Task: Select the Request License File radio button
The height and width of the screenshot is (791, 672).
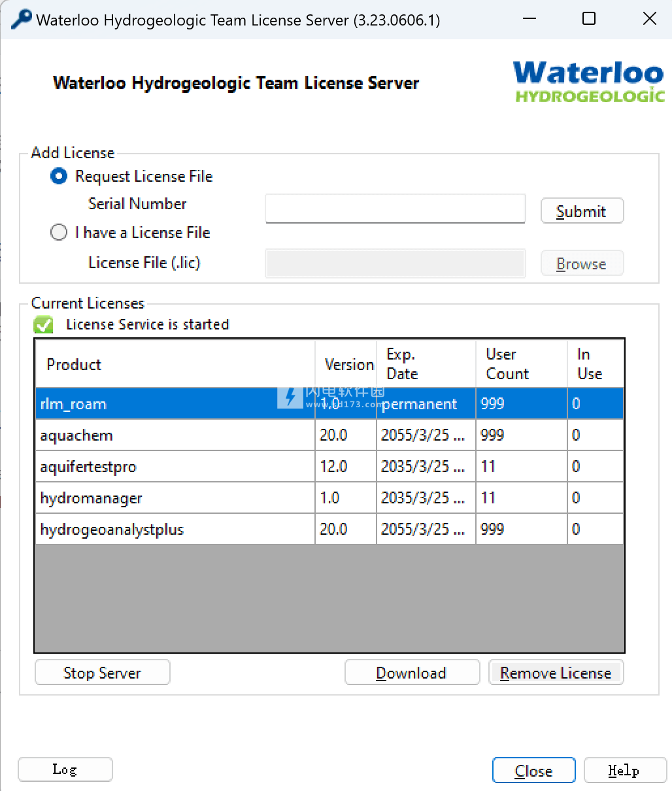Action: click(59, 177)
